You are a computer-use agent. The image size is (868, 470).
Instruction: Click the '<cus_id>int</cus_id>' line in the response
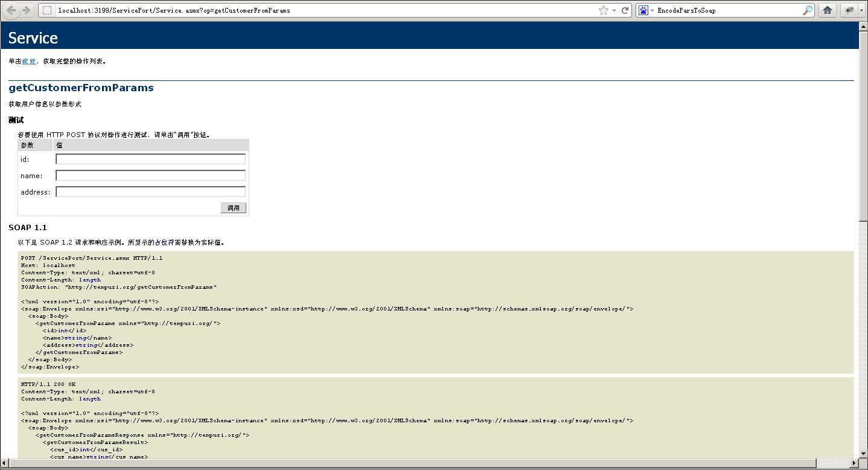point(86,449)
